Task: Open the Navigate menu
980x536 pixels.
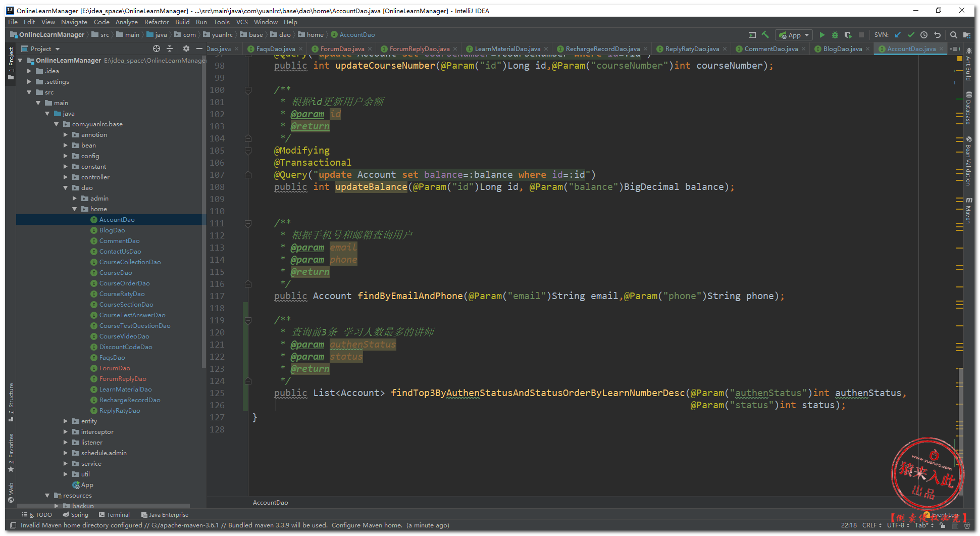Action: pyautogui.click(x=74, y=22)
